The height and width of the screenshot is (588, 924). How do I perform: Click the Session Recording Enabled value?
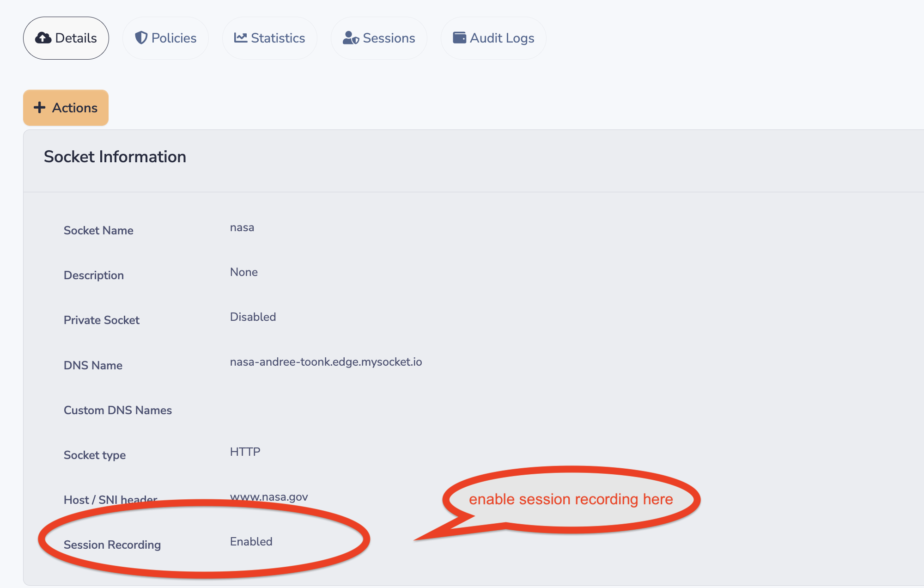251,542
